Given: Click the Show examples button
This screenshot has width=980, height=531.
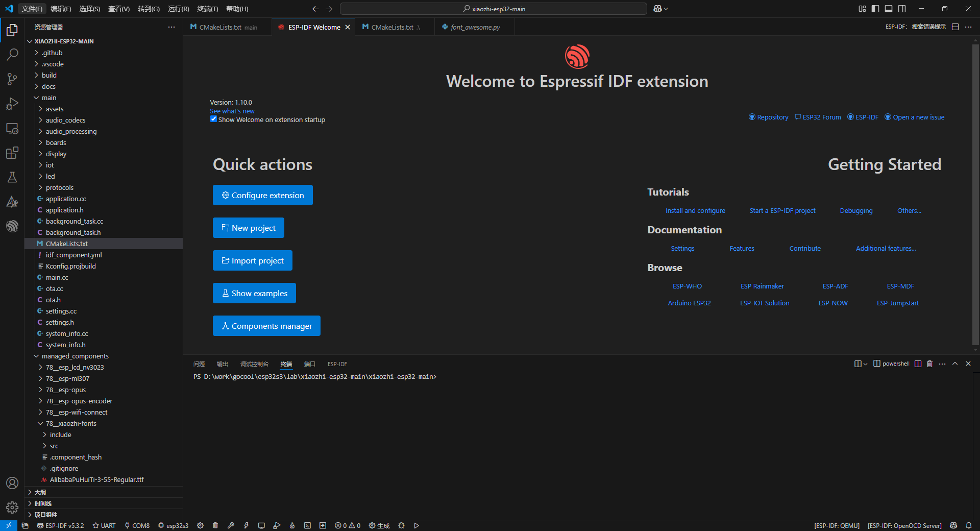Looking at the screenshot, I should click(254, 293).
